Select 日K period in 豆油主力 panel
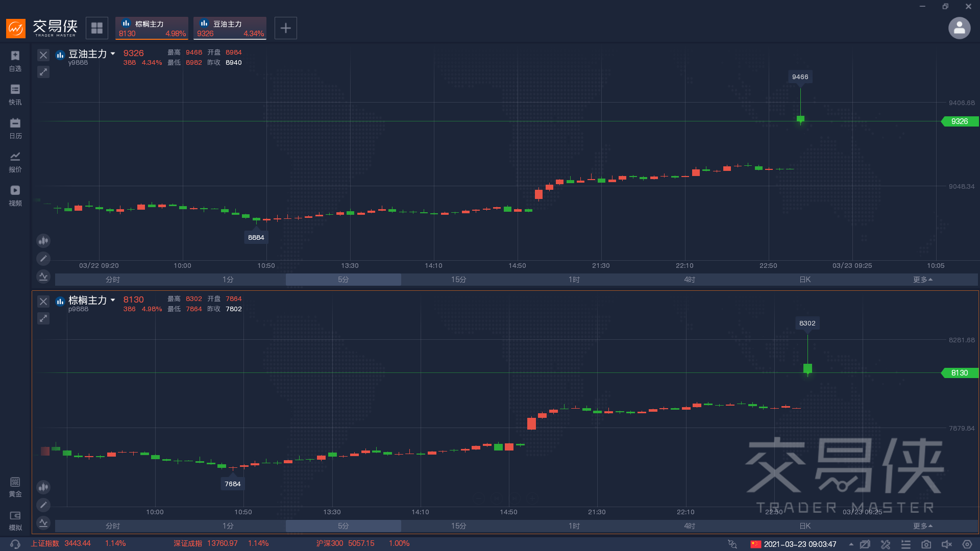980x551 pixels. [805, 280]
